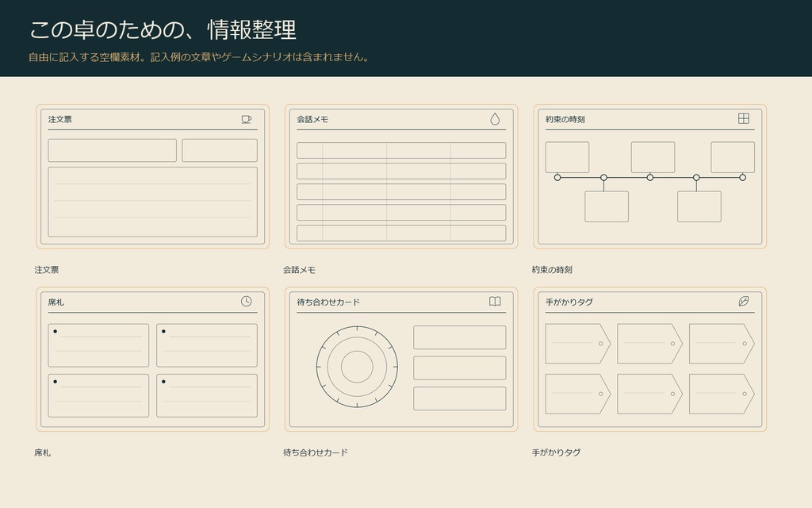Click the 手がかりタグ title inside the card header
This screenshot has width=812, height=508.
point(569,302)
